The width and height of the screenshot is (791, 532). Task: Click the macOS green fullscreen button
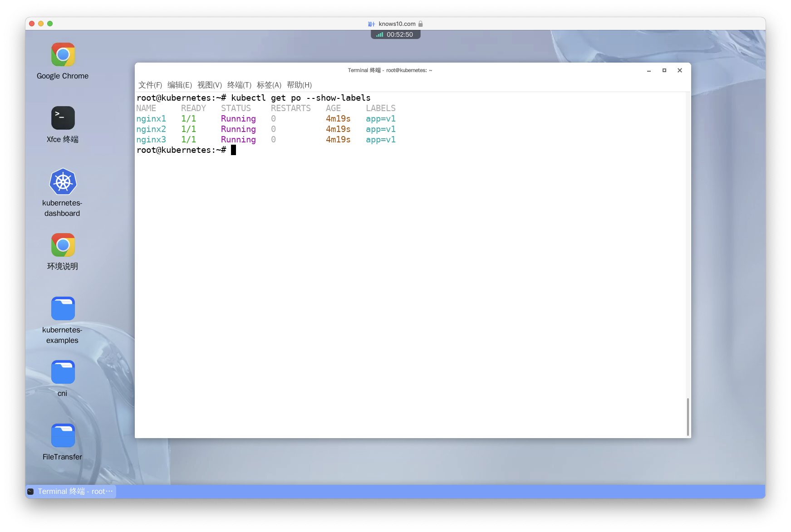[50, 24]
